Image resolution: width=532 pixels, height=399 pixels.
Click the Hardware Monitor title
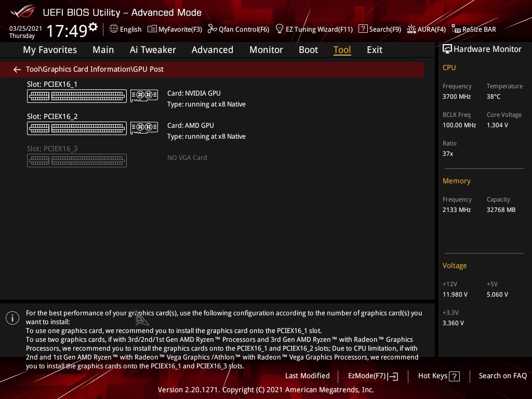[487, 49]
